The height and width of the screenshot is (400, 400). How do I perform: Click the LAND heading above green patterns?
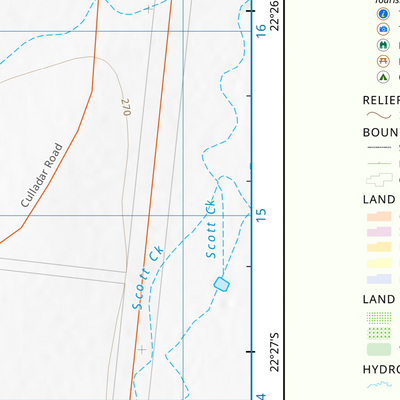click(x=379, y=299)
